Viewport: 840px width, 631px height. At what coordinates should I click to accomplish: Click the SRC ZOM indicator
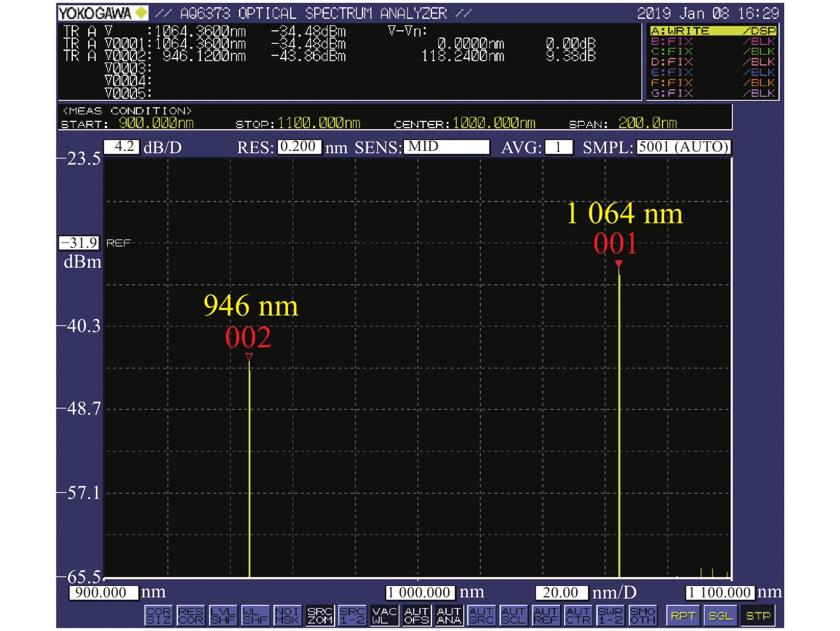(x=320, y=616)
